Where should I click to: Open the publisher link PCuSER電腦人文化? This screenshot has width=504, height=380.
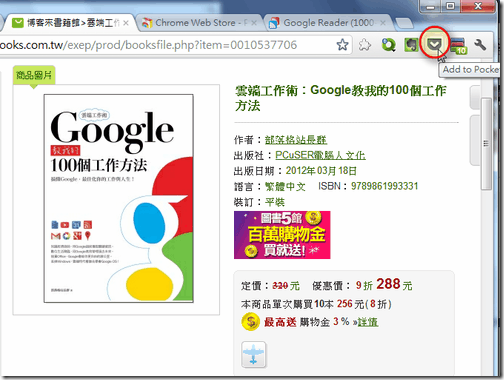320,155
